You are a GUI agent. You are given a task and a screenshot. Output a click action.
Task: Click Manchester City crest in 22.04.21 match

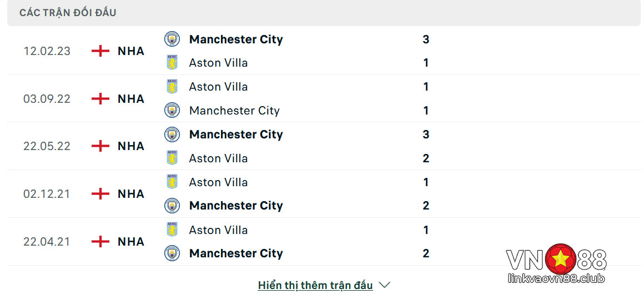click(172, 253)
